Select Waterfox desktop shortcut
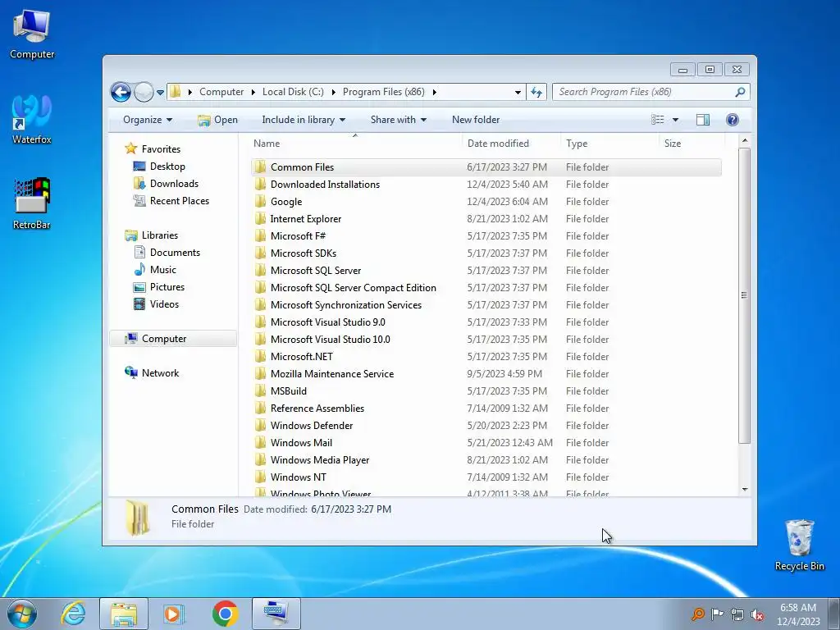Image resolution: width=840 pixels, height=630 pixels. pyautogui.click(x=32, y=119)
